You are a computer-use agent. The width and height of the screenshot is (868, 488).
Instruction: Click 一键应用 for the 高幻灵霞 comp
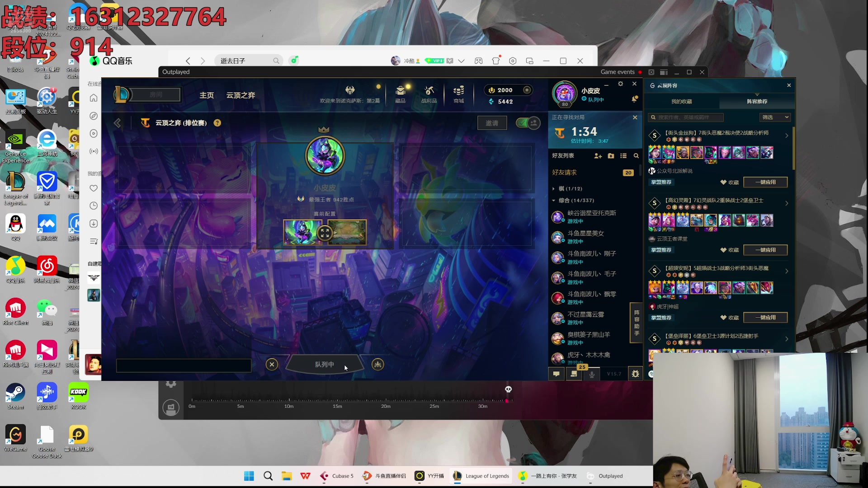tap(765, 250)
